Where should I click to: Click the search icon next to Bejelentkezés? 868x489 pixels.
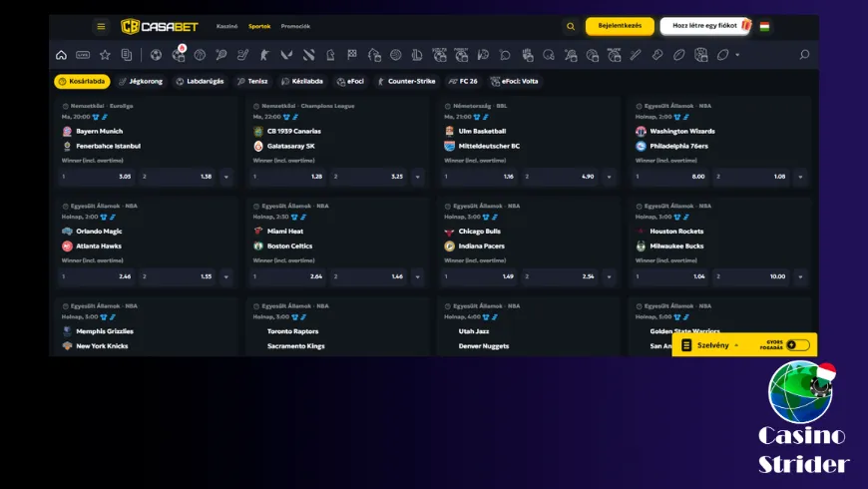[x=571, y=27]
